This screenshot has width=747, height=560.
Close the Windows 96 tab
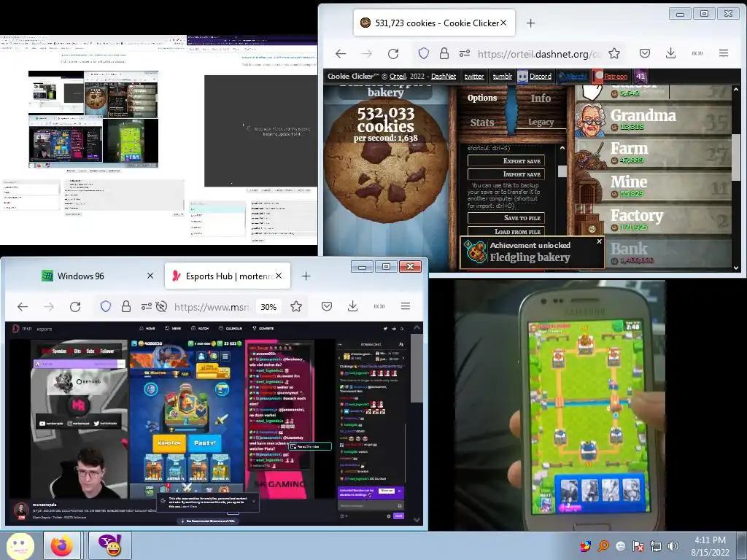tap(150, 276)
